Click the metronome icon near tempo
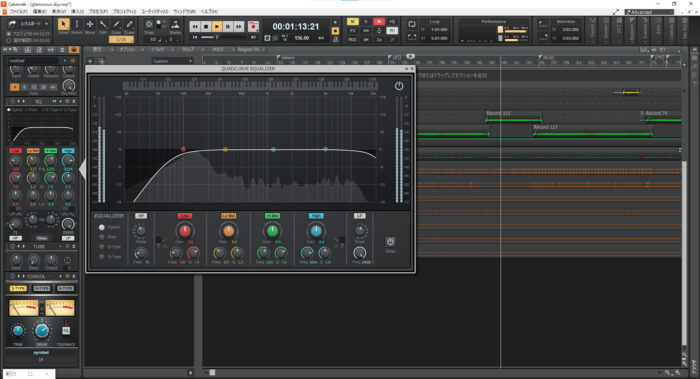 click(335, 39)
